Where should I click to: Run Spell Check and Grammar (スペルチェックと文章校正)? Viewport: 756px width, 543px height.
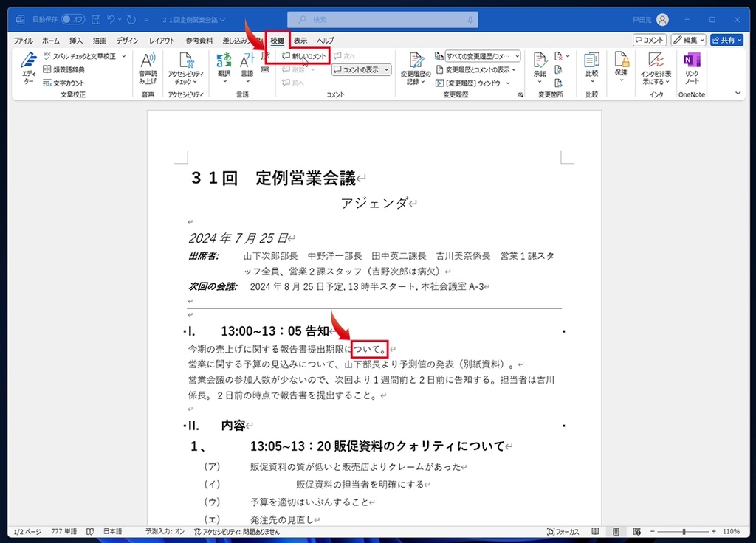point(80,56)
